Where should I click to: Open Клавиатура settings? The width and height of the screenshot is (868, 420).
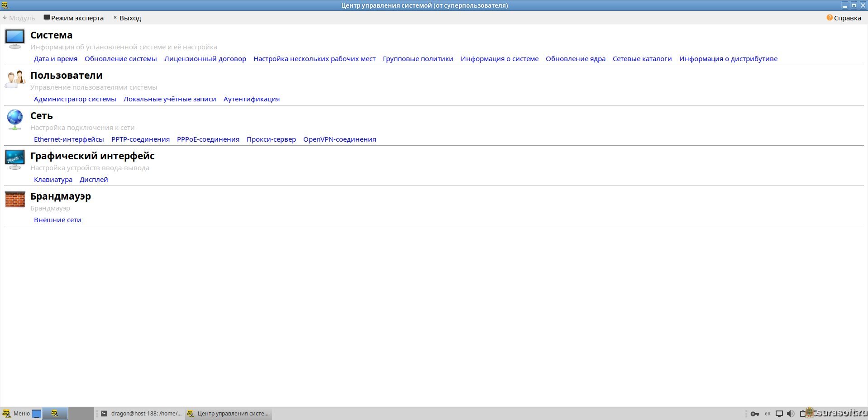tap(53, 180)
